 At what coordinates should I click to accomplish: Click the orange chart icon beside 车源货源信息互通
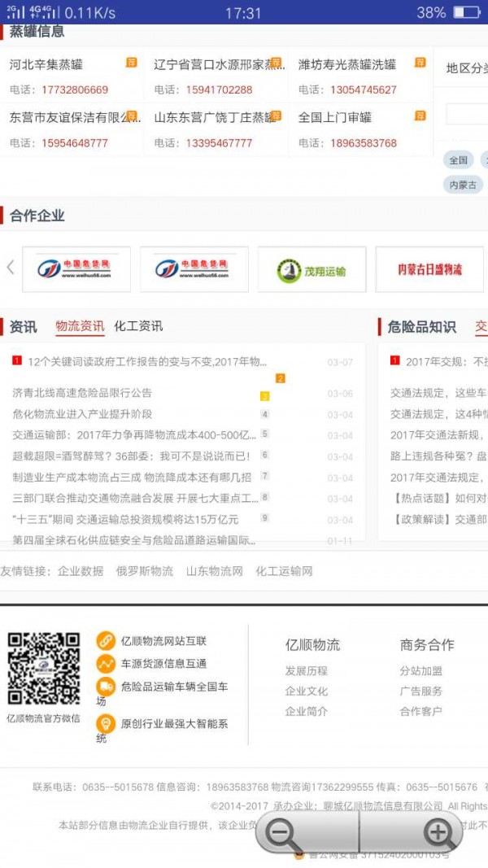(106, 664)
